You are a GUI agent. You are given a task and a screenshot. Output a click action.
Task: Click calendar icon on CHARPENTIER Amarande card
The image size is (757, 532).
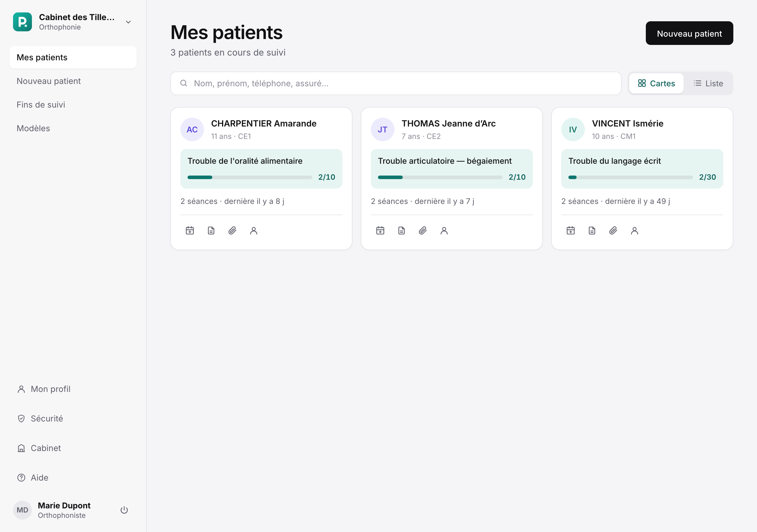[x=190, y=231]
